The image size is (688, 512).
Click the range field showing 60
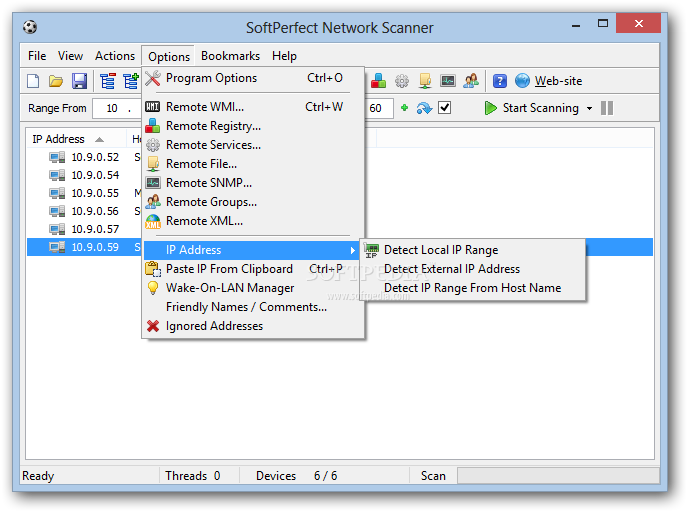pos(378,108)
